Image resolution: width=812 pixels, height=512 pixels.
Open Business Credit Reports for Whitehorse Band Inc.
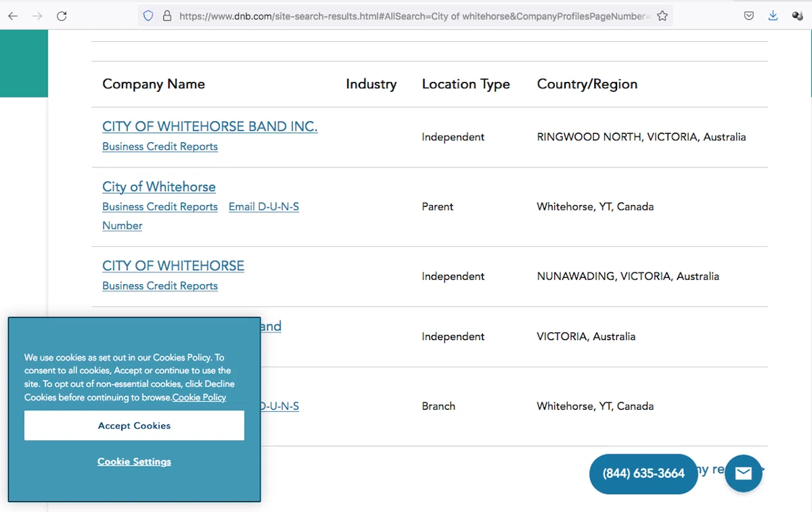point(160,146)
